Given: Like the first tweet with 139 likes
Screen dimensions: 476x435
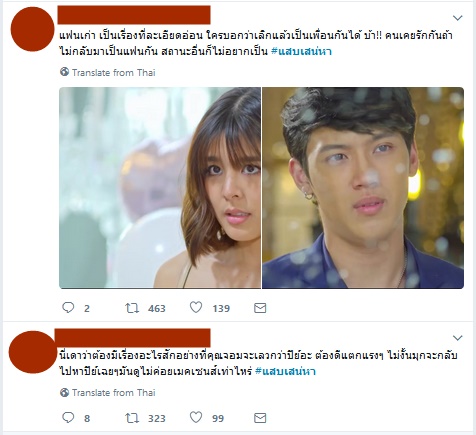Looking at the screenshot, I should click(196, 307).
